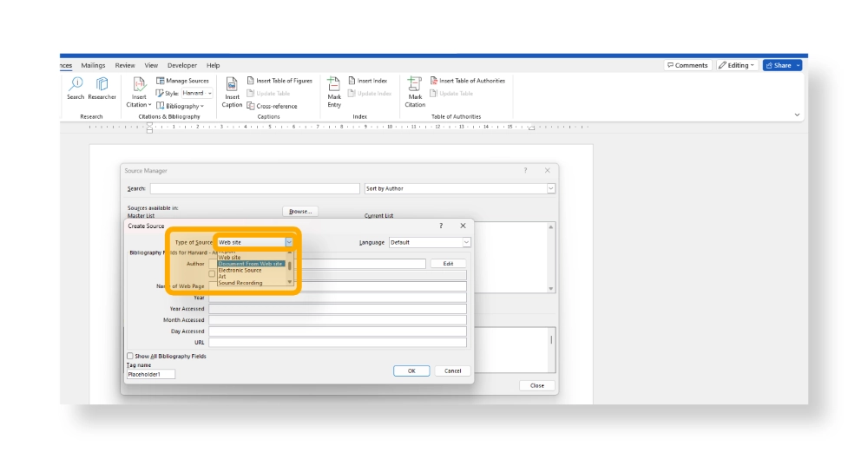Click the Edit button beside Author
Screen dimensions: 868x459
pyautogui.click(x=448, y=263)
